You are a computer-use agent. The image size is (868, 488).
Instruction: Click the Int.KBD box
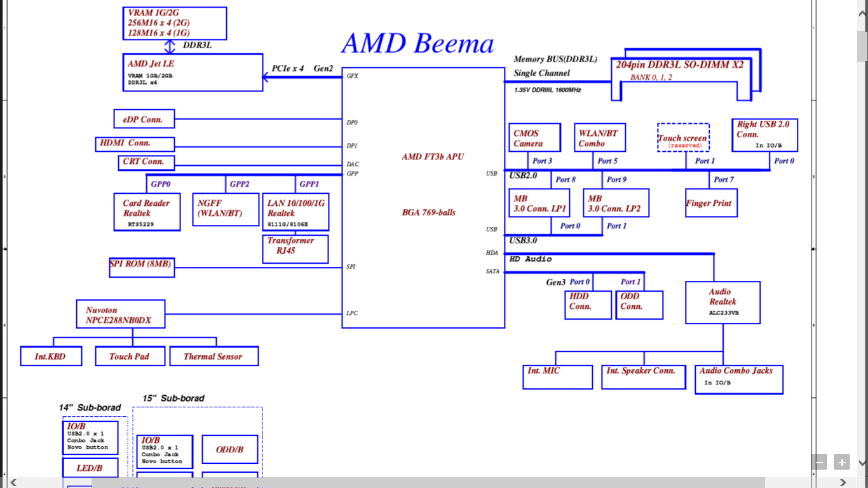click(51, 356)
